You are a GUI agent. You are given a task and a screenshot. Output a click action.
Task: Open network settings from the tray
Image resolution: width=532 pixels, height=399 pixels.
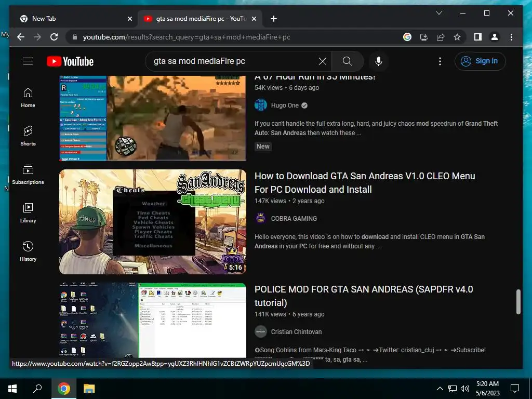[x=453, y=389]
